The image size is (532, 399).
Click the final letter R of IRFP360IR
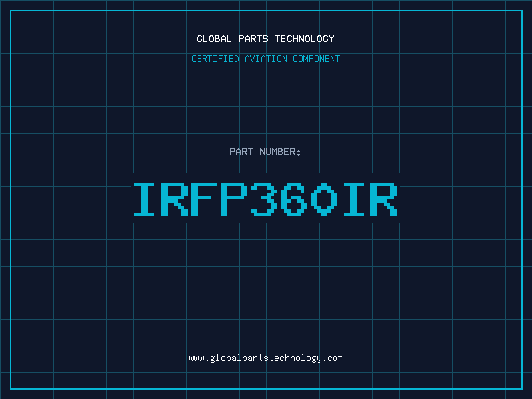point(384,199)
